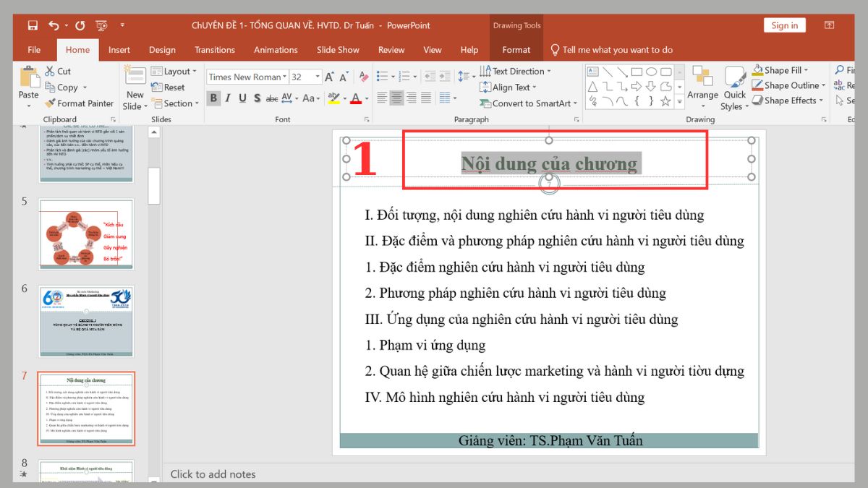Select the Text Highlight Color tool
Screen dimensions: 868x488
coord(334,98)
